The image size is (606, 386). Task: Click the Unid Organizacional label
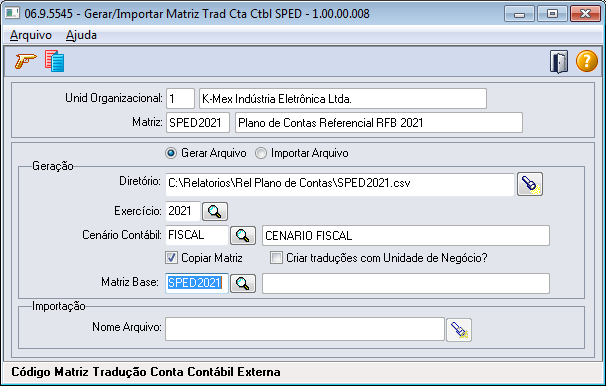(114, 99)
